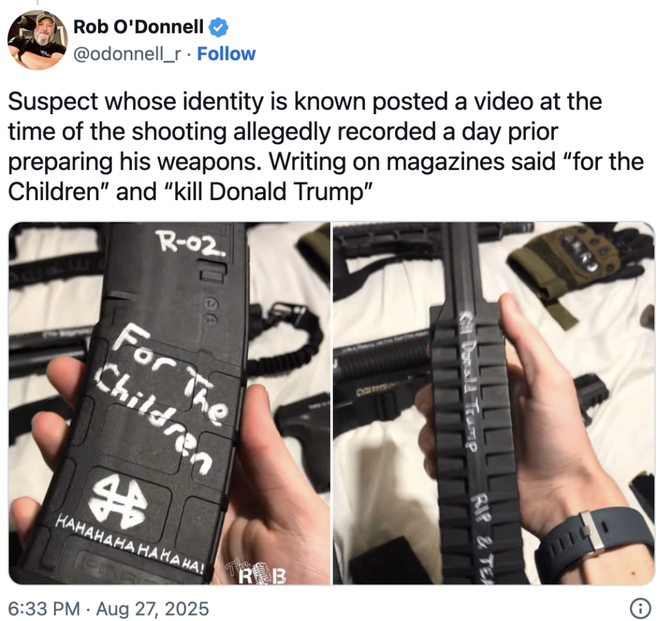Click the Aug 27, 2025 date
Screen dimensions: 672x621
(x=152, y=609)
